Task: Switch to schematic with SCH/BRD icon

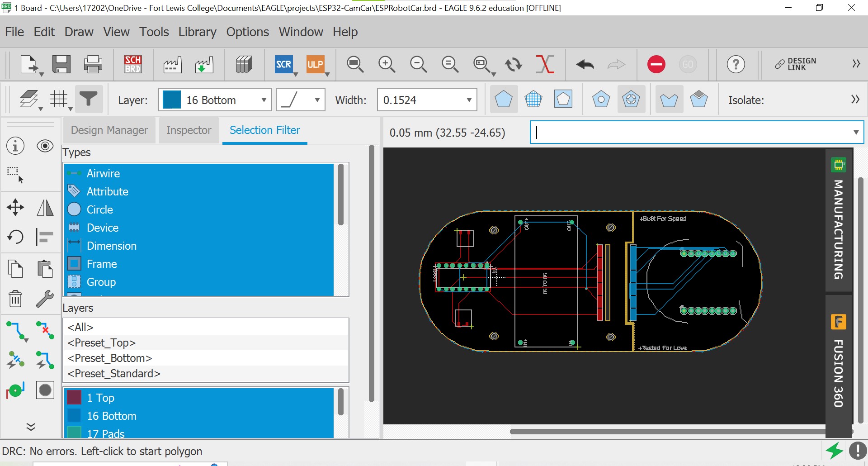Action: (x=133, y=64)
